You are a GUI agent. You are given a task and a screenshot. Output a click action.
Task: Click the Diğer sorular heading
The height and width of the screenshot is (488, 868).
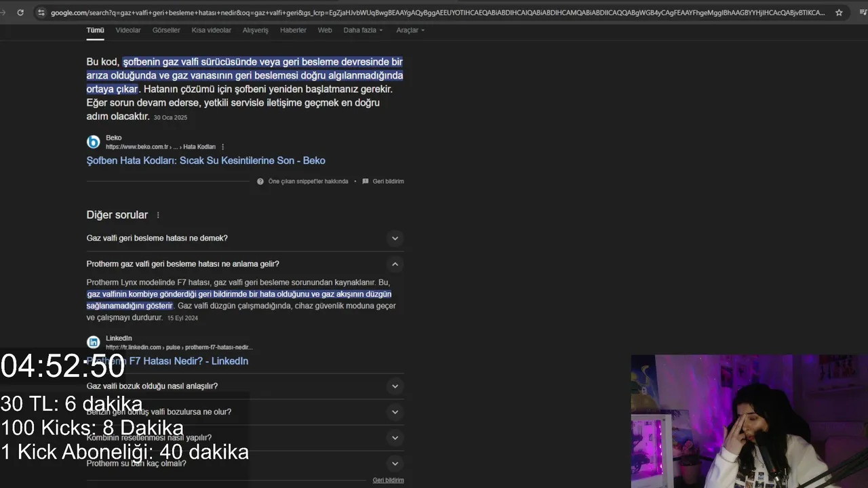click(117, 215)
